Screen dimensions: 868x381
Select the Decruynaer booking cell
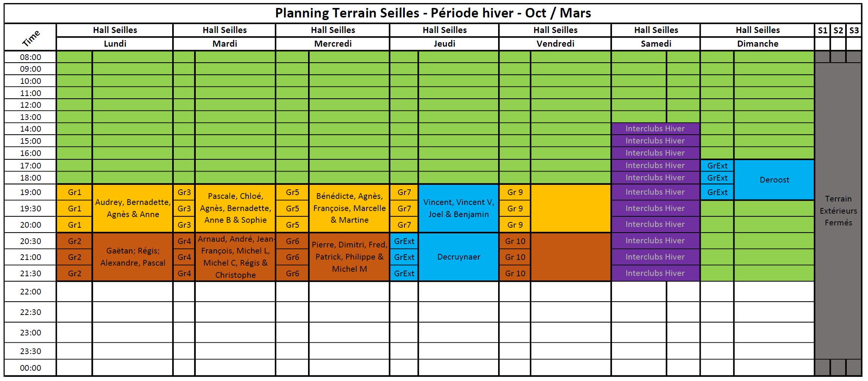tap(458, 257)
